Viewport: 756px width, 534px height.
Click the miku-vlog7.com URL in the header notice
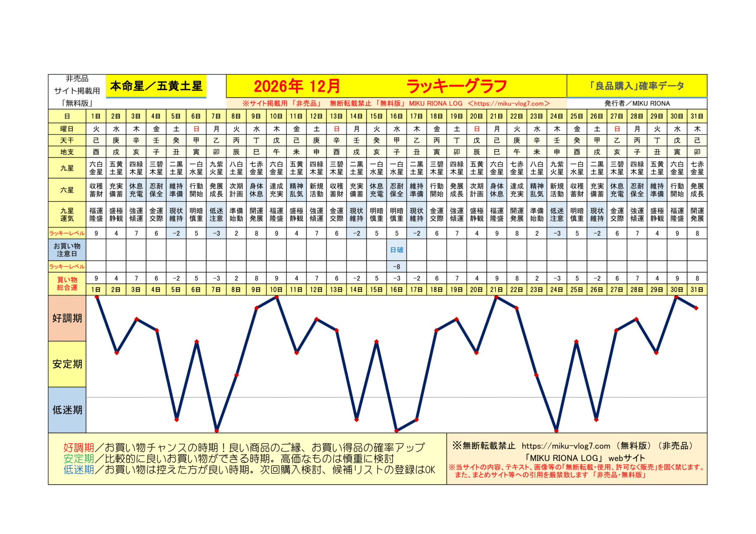point(509,103)
